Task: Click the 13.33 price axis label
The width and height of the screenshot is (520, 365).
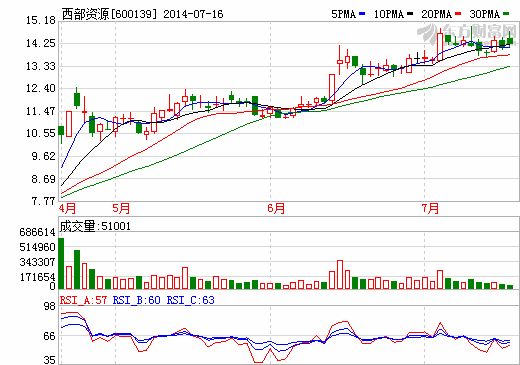Action: coord(41,66)
